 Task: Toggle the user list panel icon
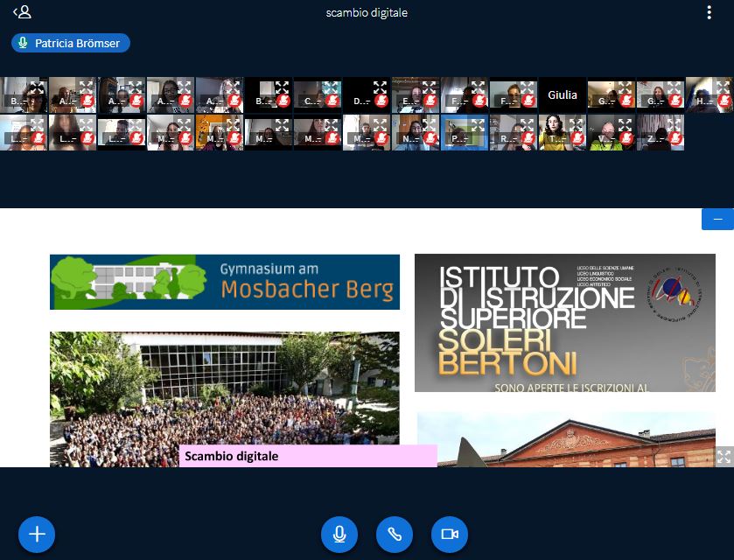point(22,12)
